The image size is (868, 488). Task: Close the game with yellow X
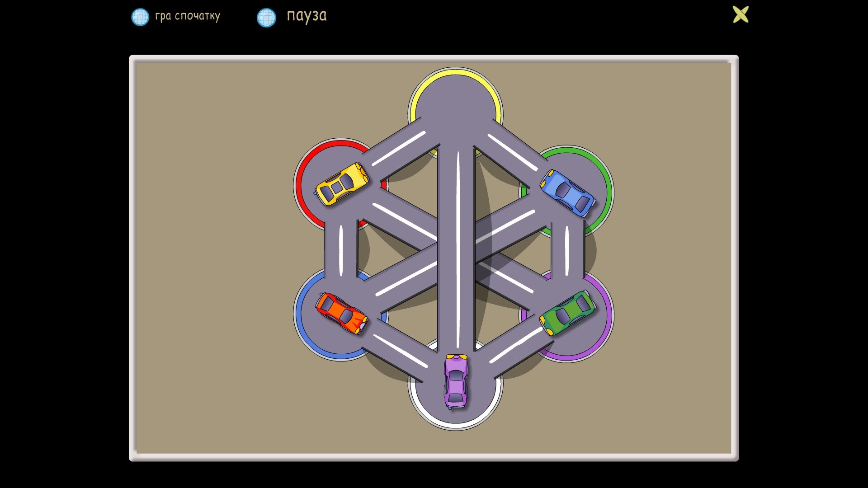[741, 14]
